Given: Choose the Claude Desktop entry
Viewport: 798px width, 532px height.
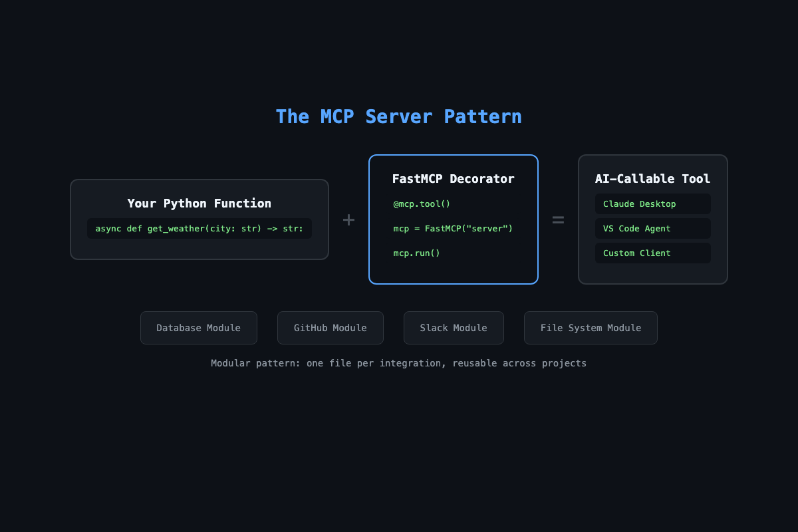Looking at the screenshot, I should 653,204.
